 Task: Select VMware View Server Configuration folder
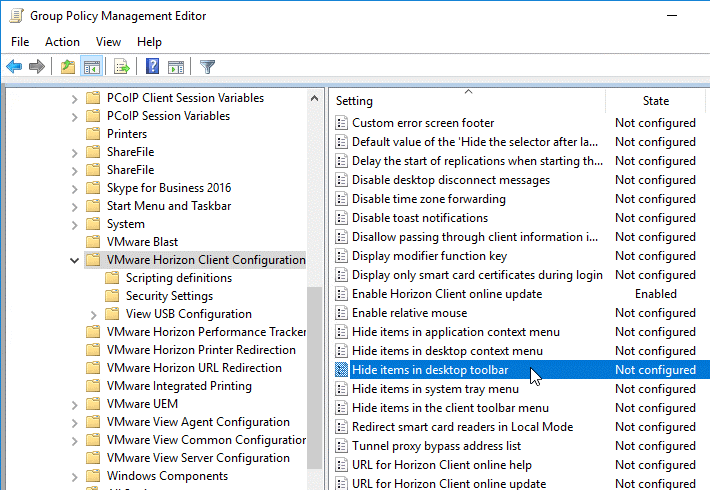coord(198,458)
